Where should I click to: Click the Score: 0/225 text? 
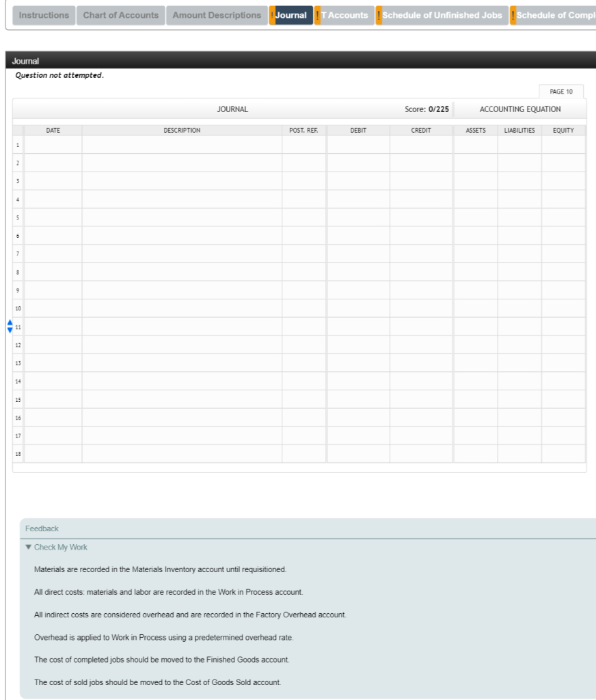[426, 109]
